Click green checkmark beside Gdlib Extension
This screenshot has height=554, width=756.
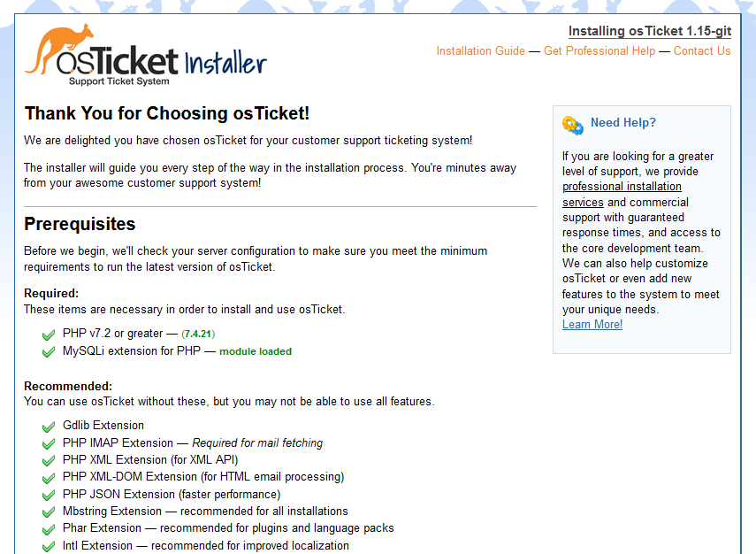(x=49, y=426)
